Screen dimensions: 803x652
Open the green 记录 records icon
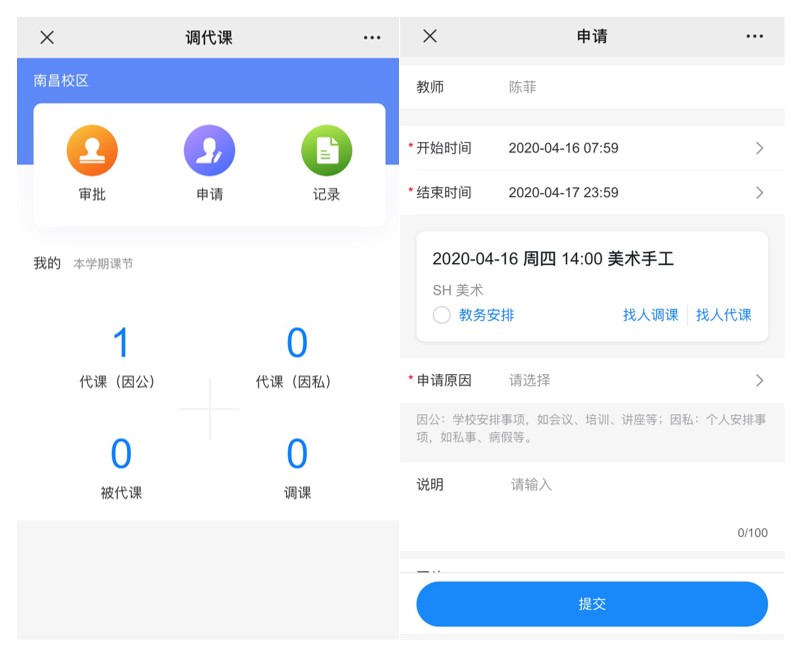click(326, 152)
